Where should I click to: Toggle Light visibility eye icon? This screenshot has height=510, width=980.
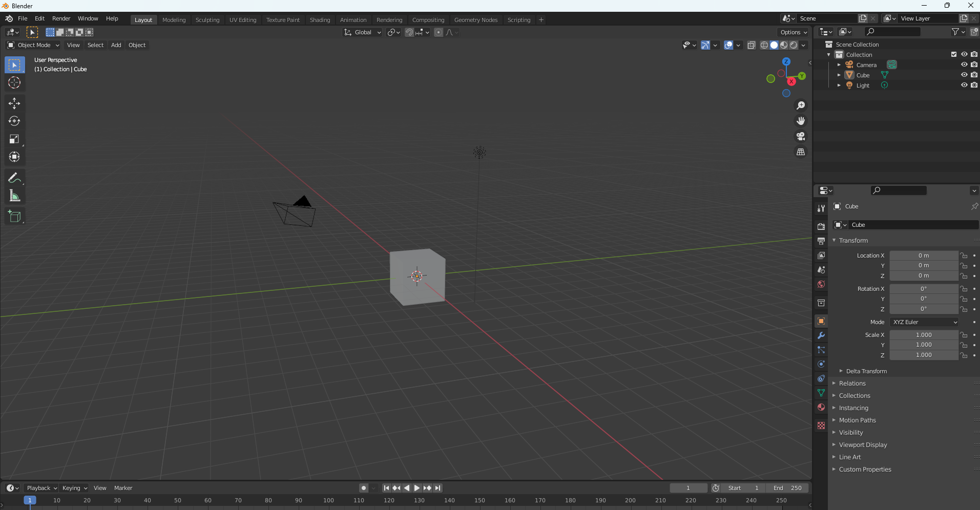(964, 85)
